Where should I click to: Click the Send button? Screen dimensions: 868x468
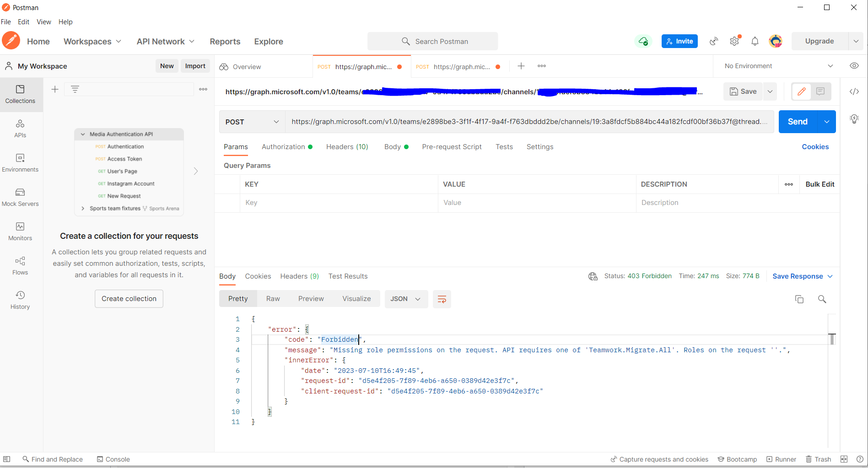(x=797, y=122)
